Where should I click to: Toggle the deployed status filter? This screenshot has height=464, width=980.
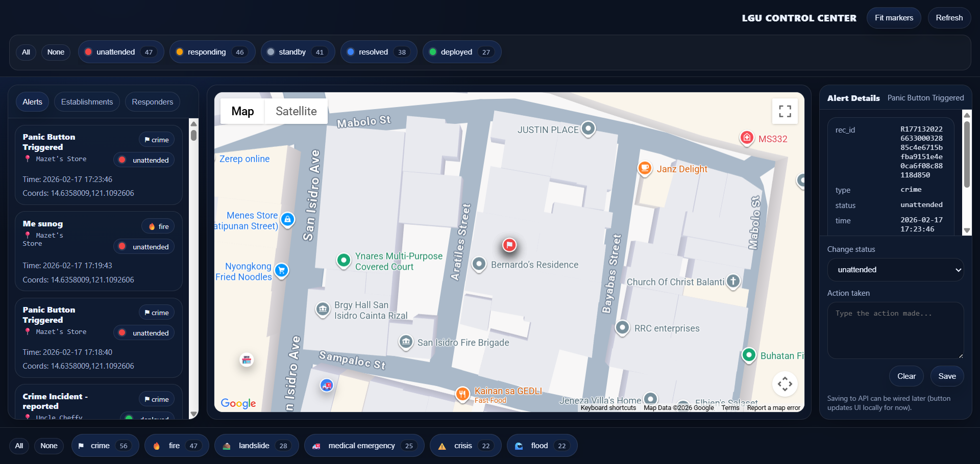(x=461, y=51)
